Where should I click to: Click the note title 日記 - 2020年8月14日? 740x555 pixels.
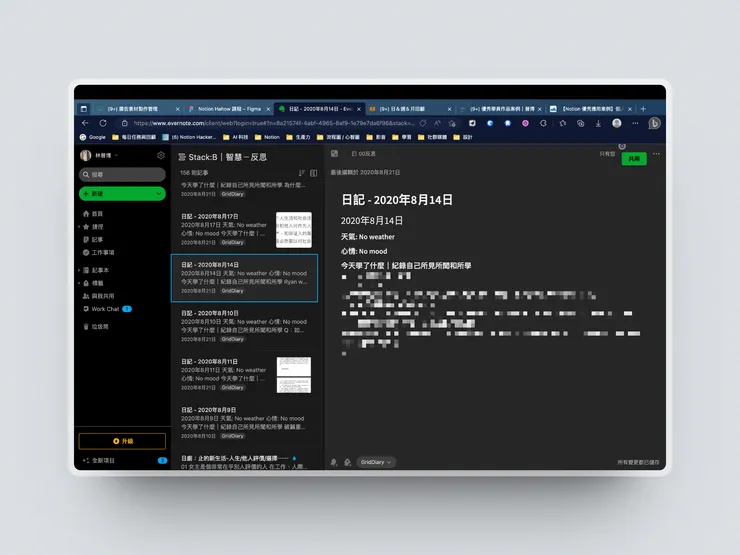(x=397, y=200)
